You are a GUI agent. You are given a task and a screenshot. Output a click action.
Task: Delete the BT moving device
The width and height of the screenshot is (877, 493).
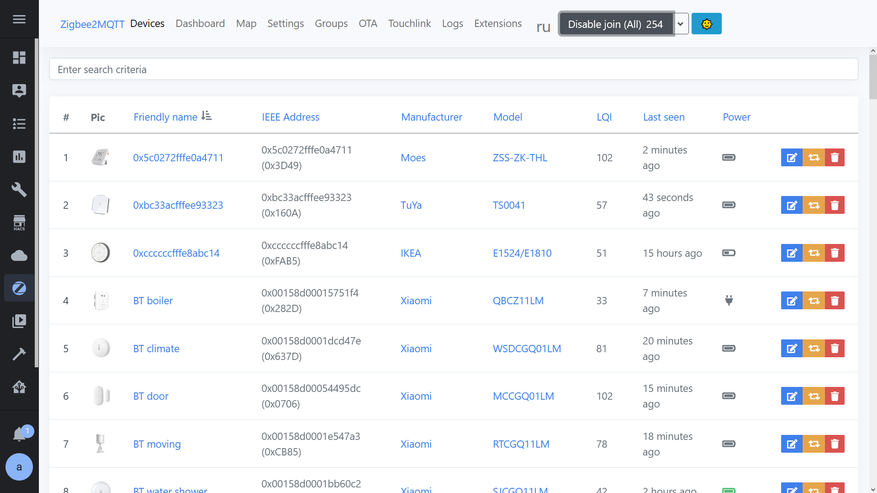point(835,444)
